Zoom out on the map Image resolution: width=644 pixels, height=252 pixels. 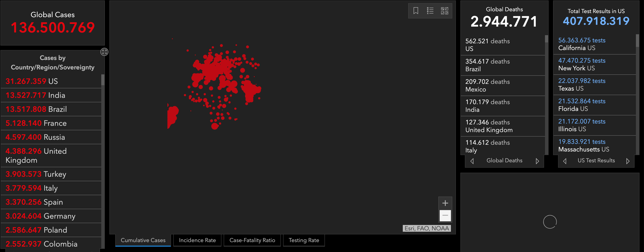point(445,215)
